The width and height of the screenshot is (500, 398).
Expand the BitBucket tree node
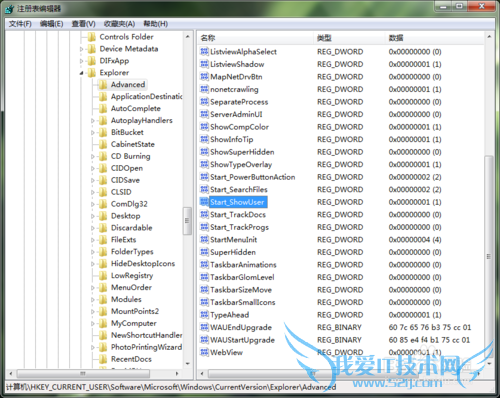coord(93,133)
